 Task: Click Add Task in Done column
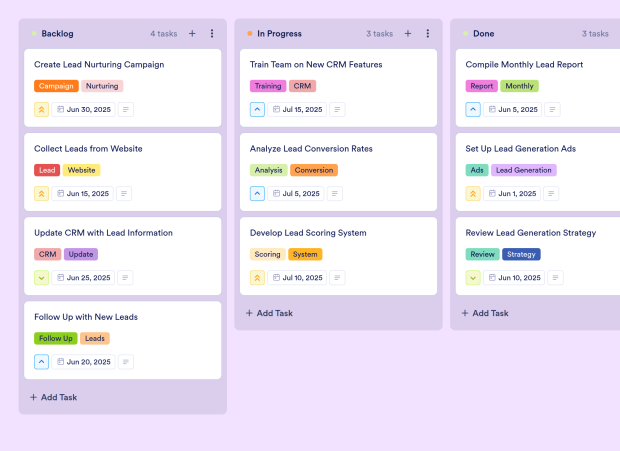[485, 313]
